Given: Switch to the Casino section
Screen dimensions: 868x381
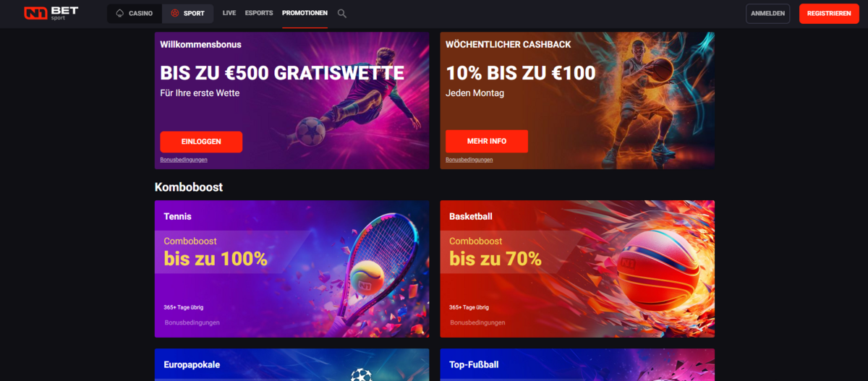Looking at the screenshot, I should (134, 13).
